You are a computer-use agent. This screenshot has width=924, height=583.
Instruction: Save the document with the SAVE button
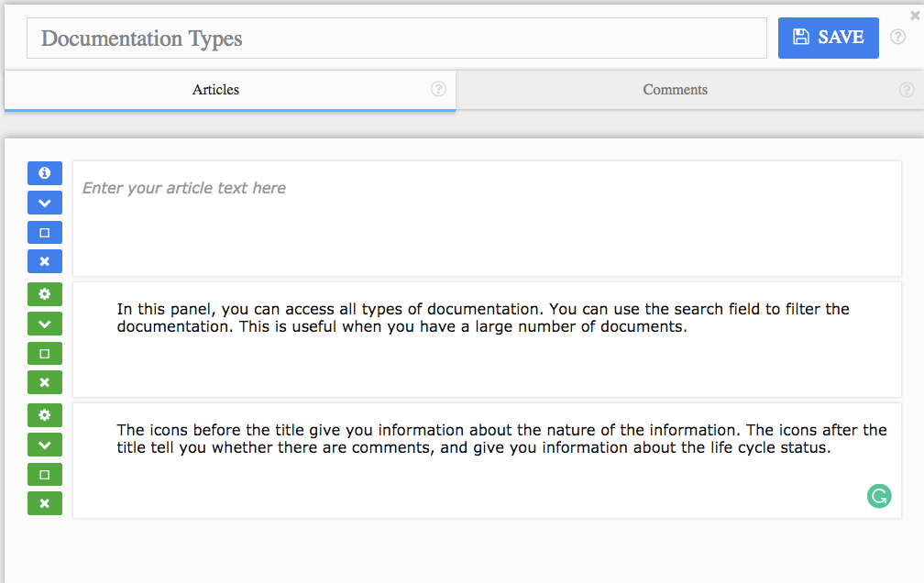[828, 38]
